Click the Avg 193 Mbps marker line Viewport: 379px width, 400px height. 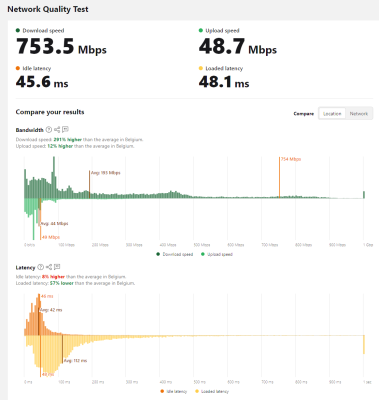89,184
